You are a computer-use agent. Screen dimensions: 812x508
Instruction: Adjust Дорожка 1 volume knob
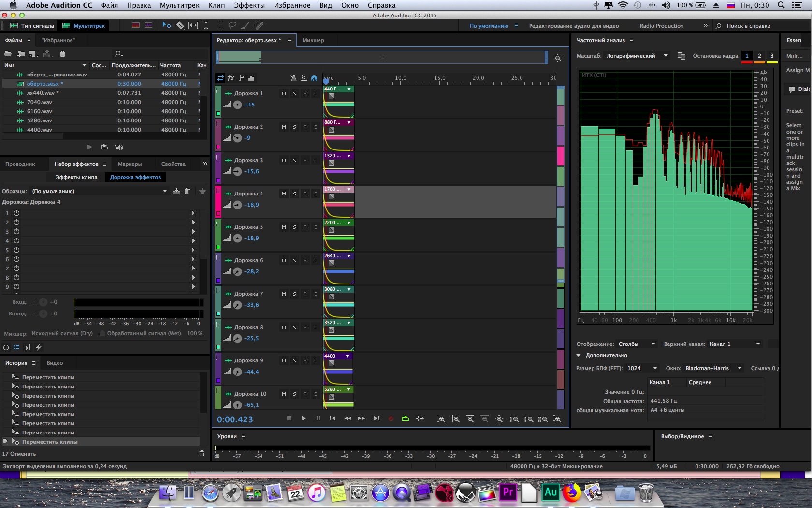[x=237, y=105]
